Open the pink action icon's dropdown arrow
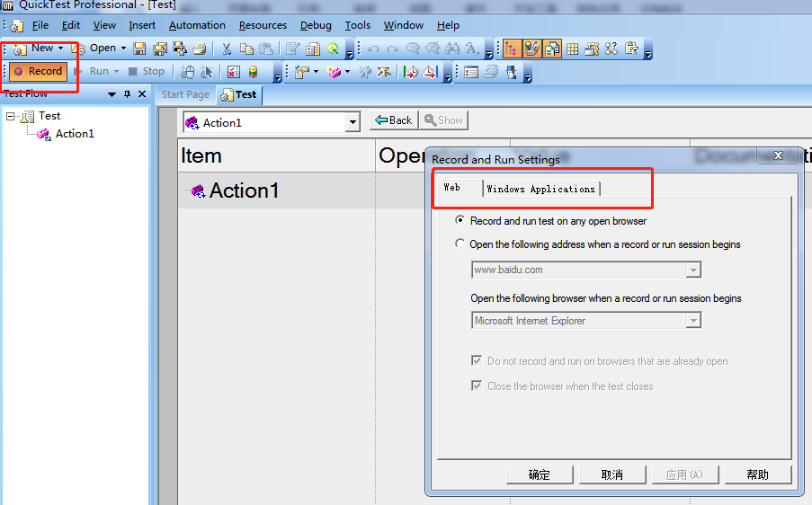 tap(347, 72)
